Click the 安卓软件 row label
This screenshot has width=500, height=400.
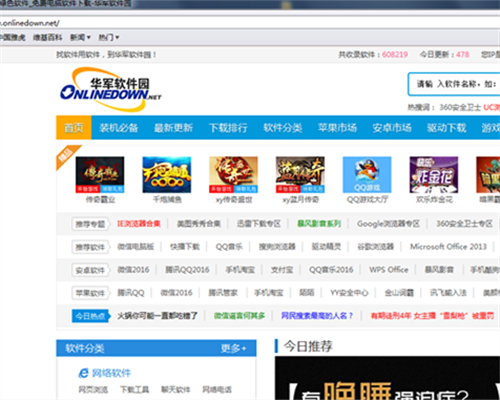[x=90, y=270]
